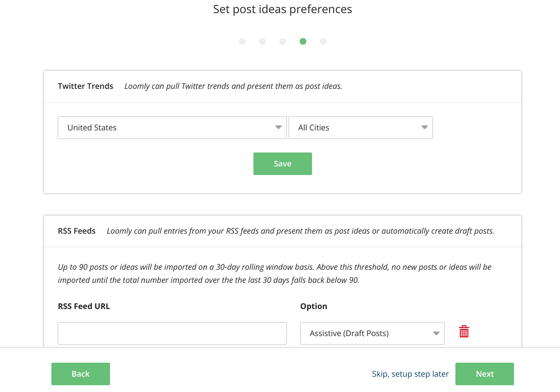Click the 90 posts import limit notice
Image resolution: width=560 pixels, height=392 pixels.
point(275,273)
